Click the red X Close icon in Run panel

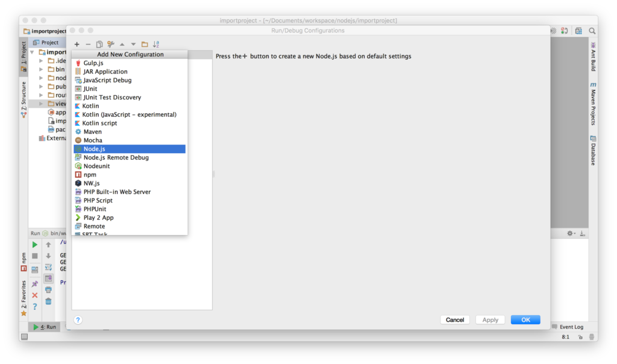click(x=34, y=295)
